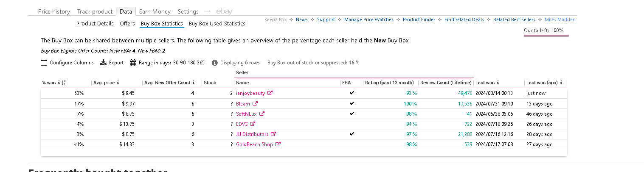Click the calendar icon beside Range in days
This screenshot has width=644, height=172.
[x=133, y=63]
